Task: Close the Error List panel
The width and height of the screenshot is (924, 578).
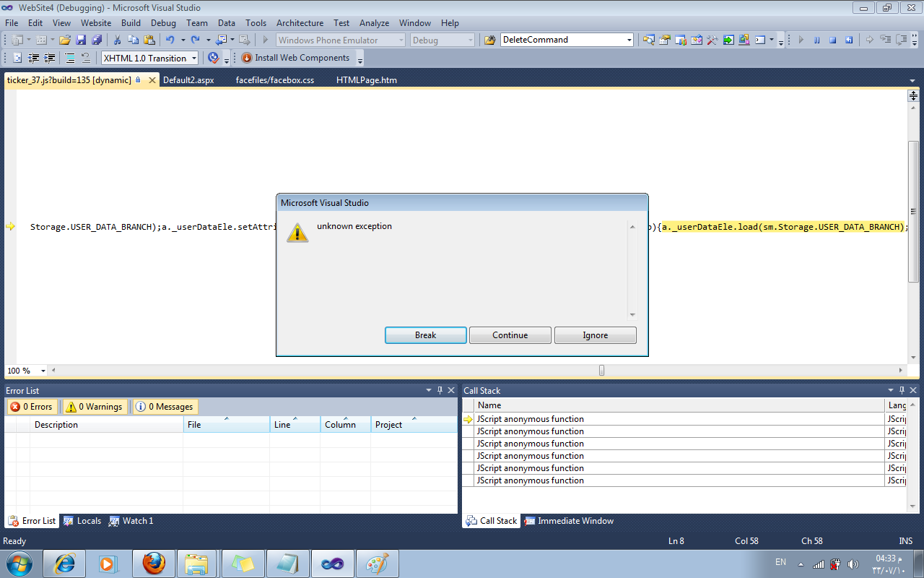Action: (x=450, y=390)
